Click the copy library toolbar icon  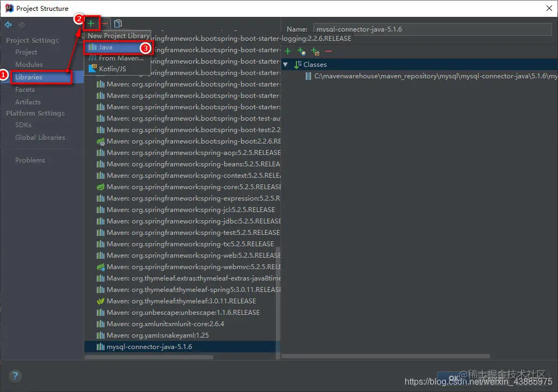coord(118,23)
